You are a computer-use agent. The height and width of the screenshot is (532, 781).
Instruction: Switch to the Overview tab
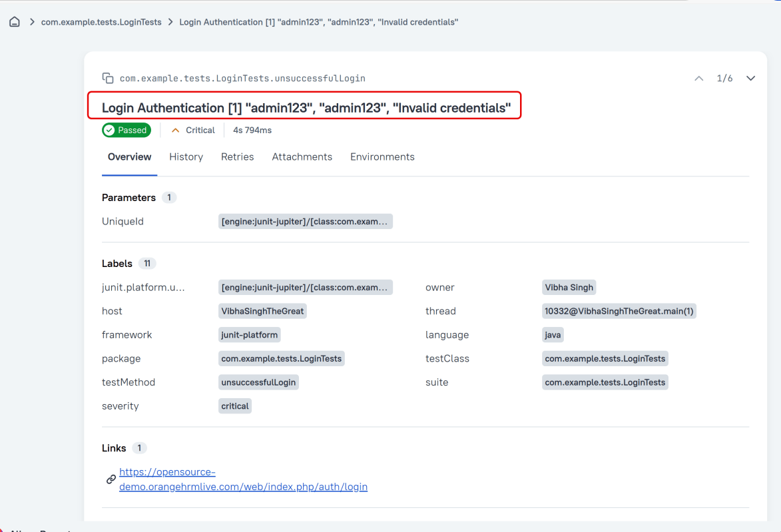[x=129, y=157]
